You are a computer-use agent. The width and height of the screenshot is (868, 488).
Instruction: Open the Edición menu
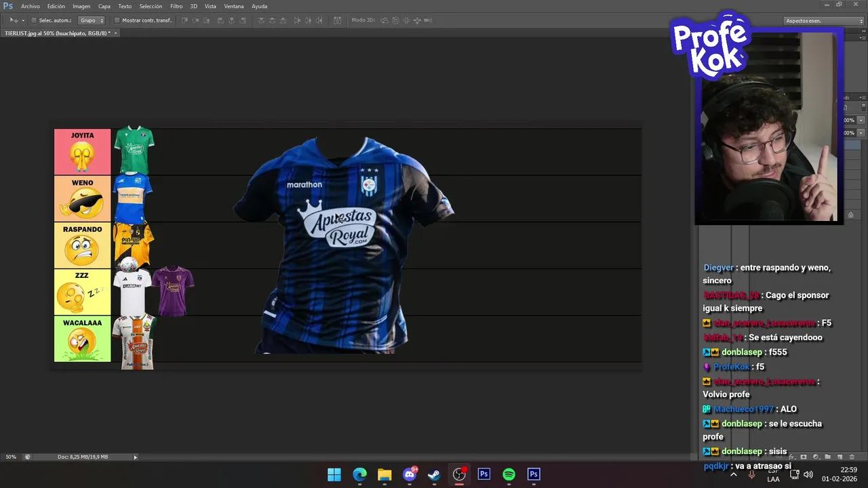pos(56,6)
